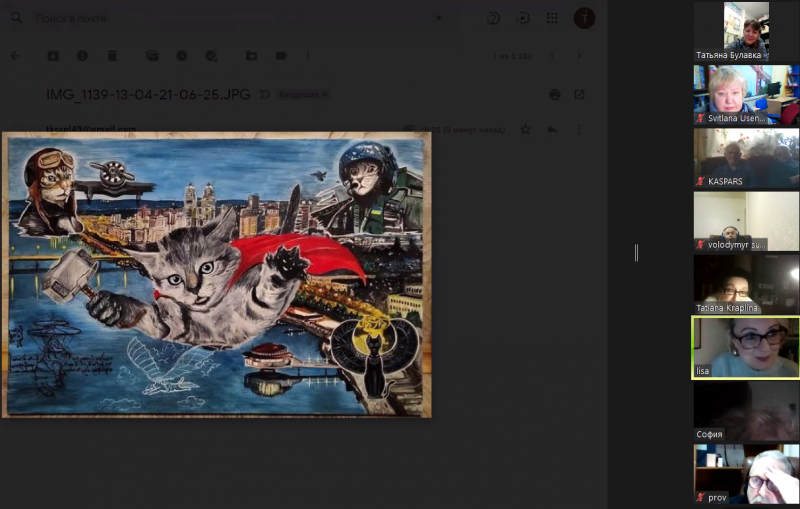800x509 pixels.
Task: Archive this email
Action: click(53, 56)
